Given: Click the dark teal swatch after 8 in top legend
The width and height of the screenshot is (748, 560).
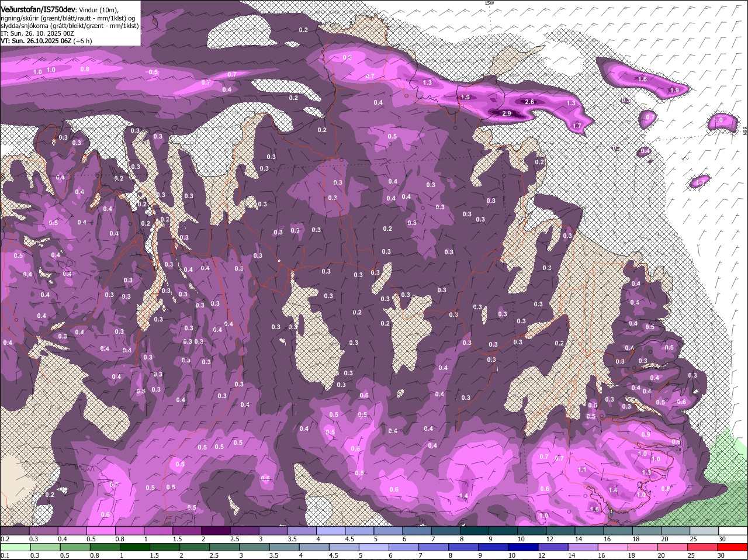Looking at the screenshot, I should pos(474,531).
